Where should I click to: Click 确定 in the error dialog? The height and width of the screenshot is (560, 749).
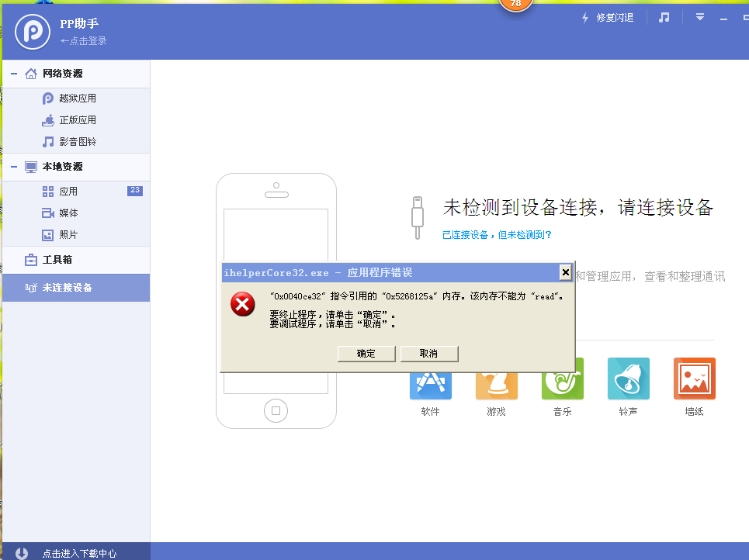[x=366, y=354]
